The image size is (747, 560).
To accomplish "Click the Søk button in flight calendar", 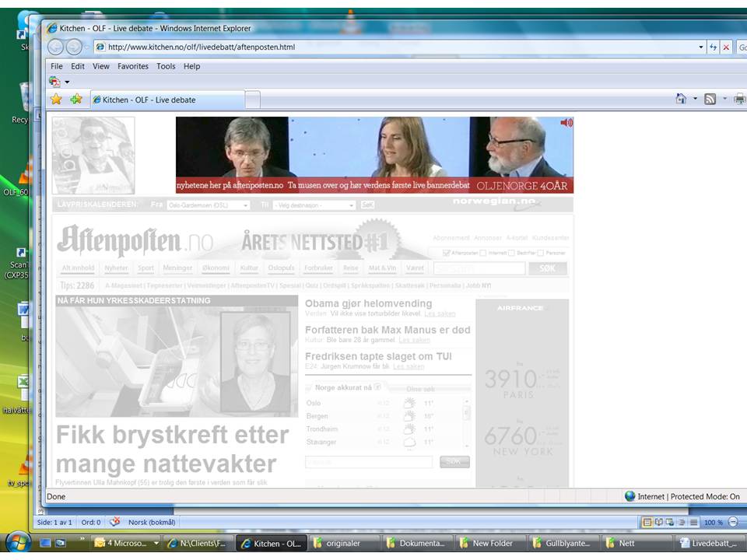I will point(367,205).
